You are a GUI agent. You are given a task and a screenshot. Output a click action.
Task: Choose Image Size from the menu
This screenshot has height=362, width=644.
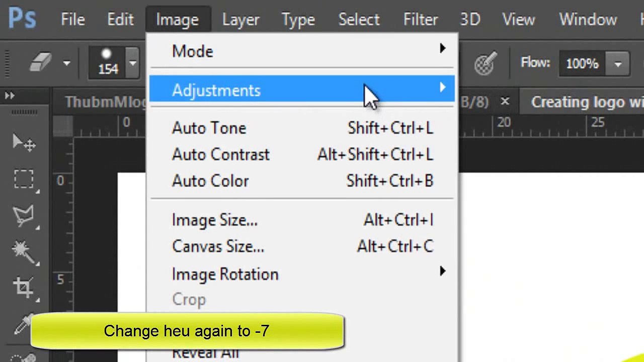tap(215, 220)
